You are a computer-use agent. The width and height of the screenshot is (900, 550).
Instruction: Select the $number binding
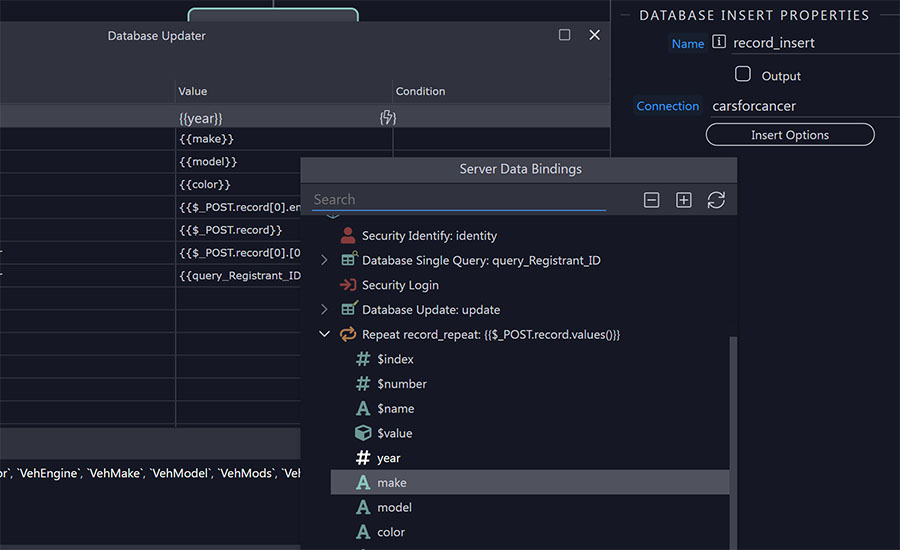point(402,384)
